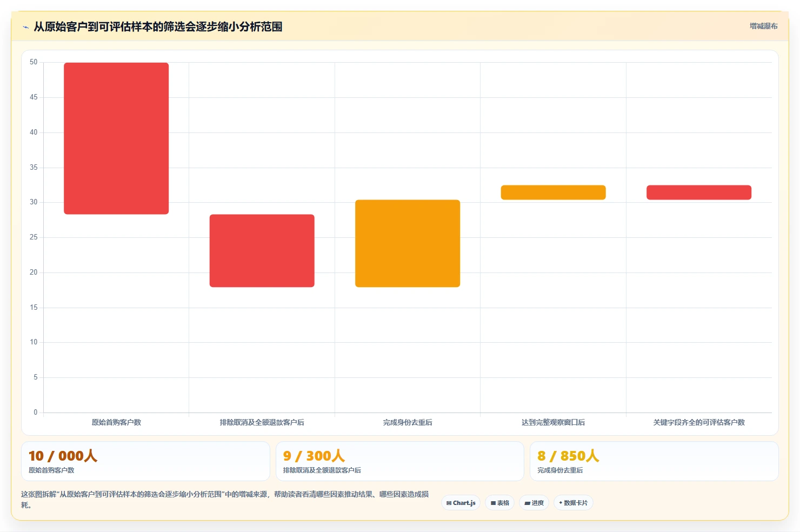Click the y-axis value 0
Image resolution: width=800 pixels, height=532 pixels.
(36, 413)
